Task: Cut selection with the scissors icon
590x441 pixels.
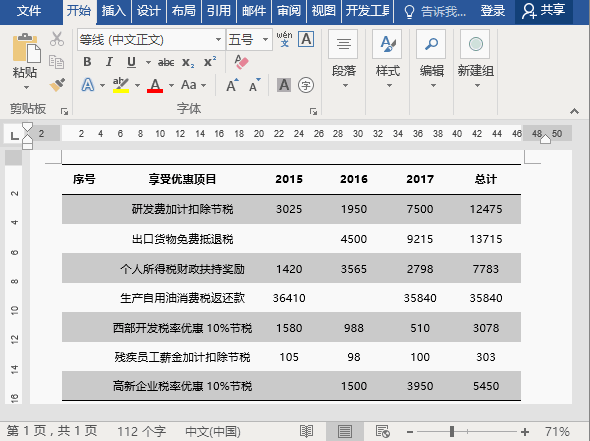Action: (x=57, y=39)
